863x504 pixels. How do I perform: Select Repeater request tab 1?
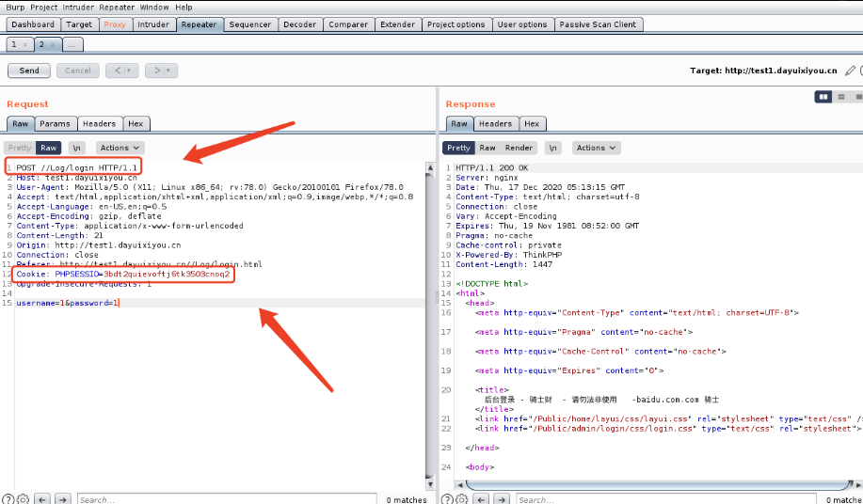pyautogui.click(x=14, y=44)
